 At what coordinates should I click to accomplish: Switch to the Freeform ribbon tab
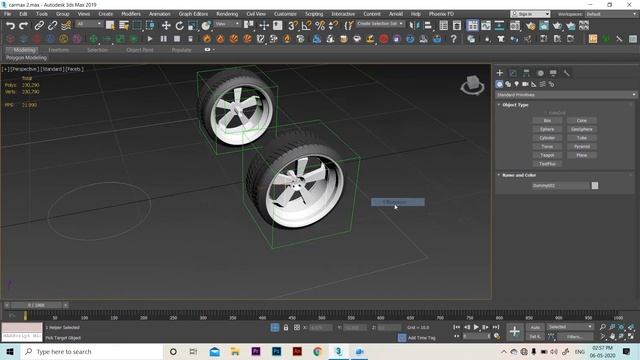58,50
